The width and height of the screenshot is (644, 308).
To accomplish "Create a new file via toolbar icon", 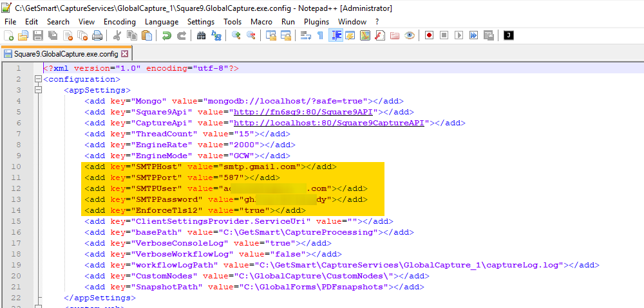I will point(9,35).
